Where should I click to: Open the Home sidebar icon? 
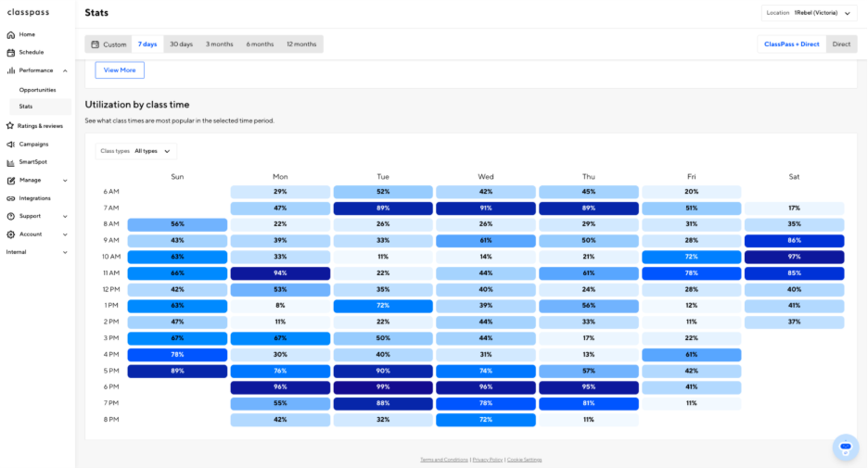[10, 35]
